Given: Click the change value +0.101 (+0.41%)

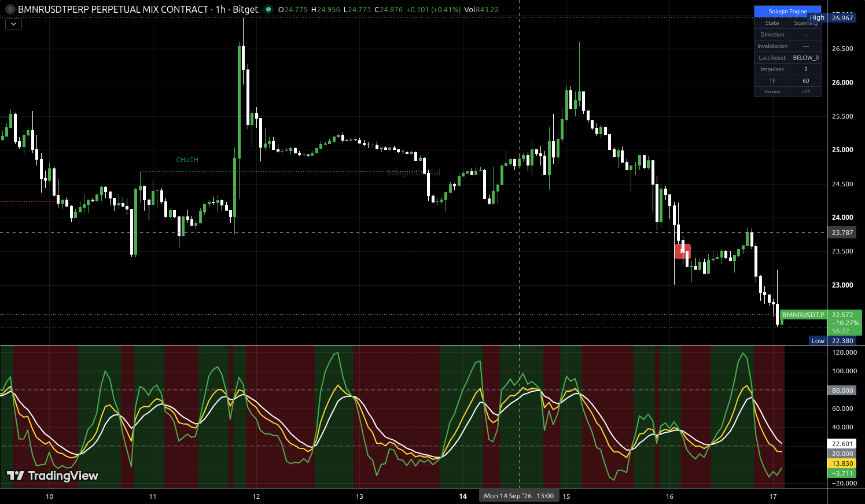Looking at the screenshot, I should pyautogui.click(x=433, y=10).
